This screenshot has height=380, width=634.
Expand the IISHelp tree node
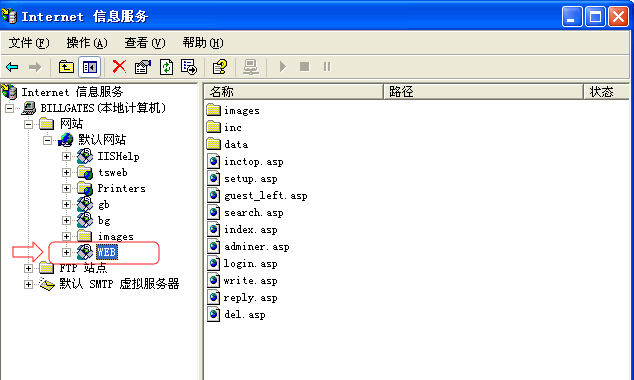point(66,156)
